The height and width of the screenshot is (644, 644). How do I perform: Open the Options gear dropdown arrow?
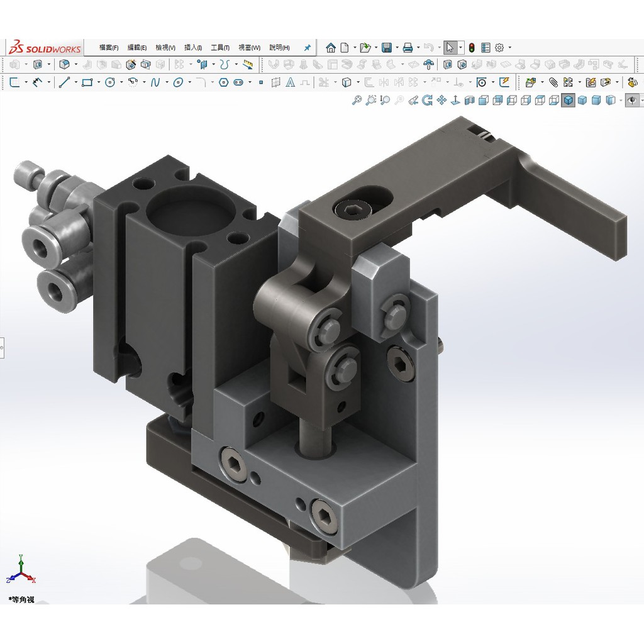click(509, 48)
